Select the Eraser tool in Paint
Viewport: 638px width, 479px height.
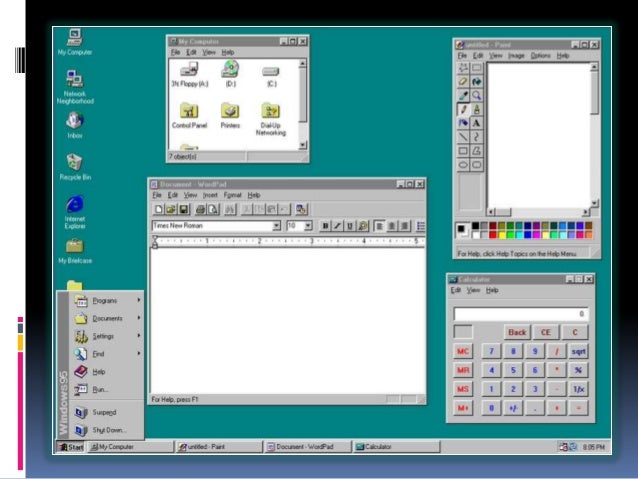[x=463, y=81]
